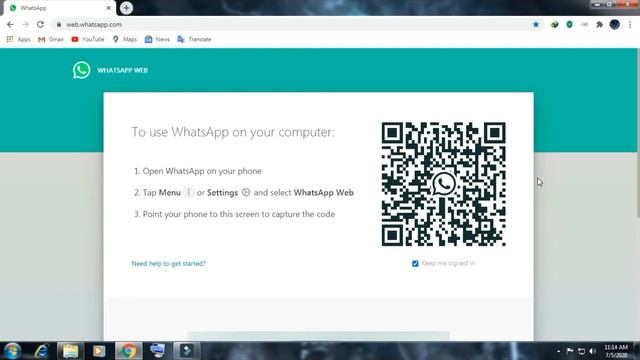Image resolution: width=640 pixels, height=360 pixels.
Task: Click the network tray icon
Action: tap(582, 351)
